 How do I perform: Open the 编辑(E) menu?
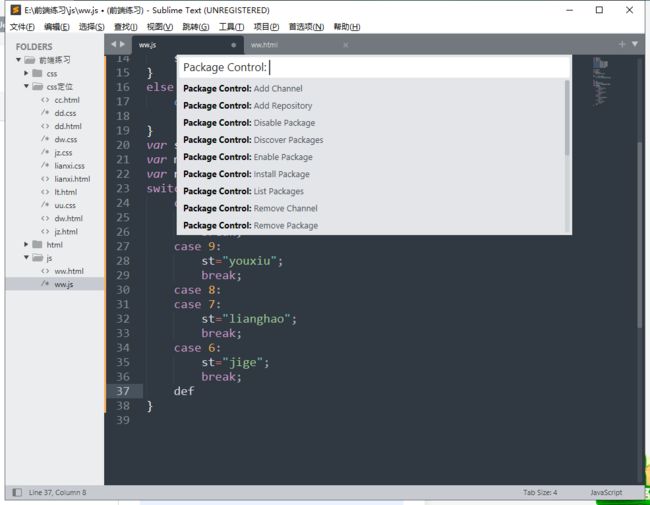pos(57,27)
